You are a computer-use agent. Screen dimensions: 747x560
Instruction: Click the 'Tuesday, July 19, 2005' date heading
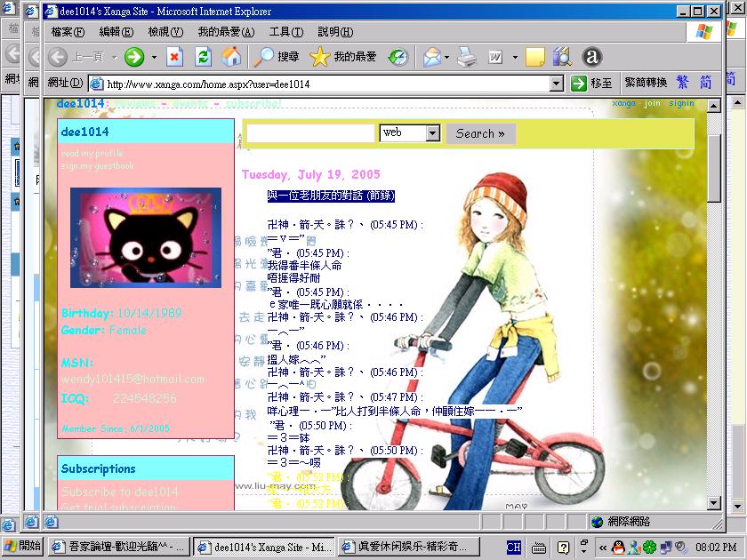pyautogui.click(x=310, y=175)
